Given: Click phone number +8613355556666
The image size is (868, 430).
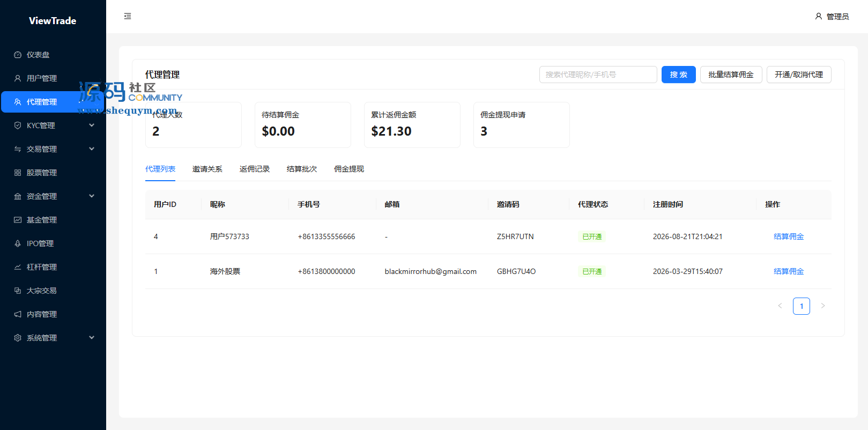Looking at the screenshot, I should (x=327, y=236).
